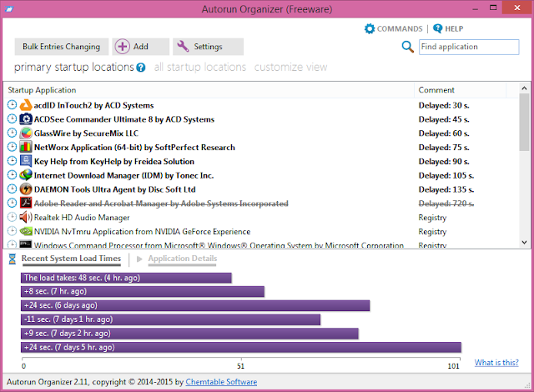
Task: Click the Add button
Action: click(x=141, y=47)
